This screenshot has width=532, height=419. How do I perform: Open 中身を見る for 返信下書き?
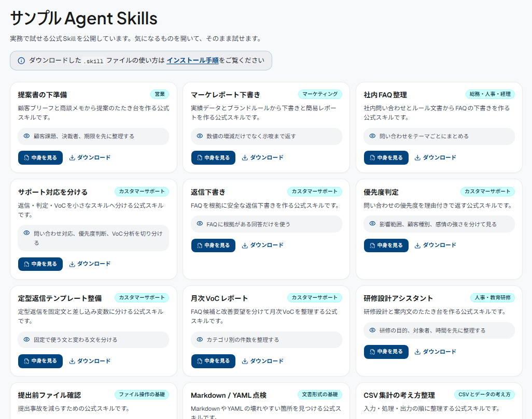[x=213, y=245]
